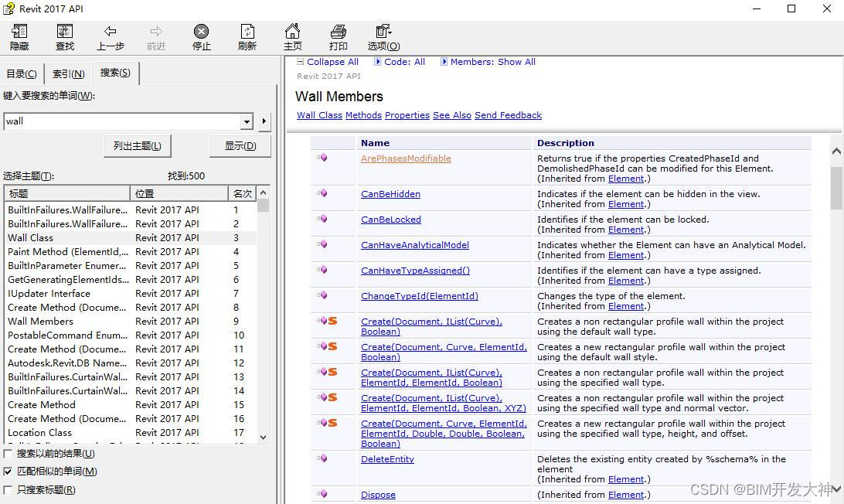The image size is (844, 504).
Task: Open Members: Show All filter
Action: pos(488,62)
